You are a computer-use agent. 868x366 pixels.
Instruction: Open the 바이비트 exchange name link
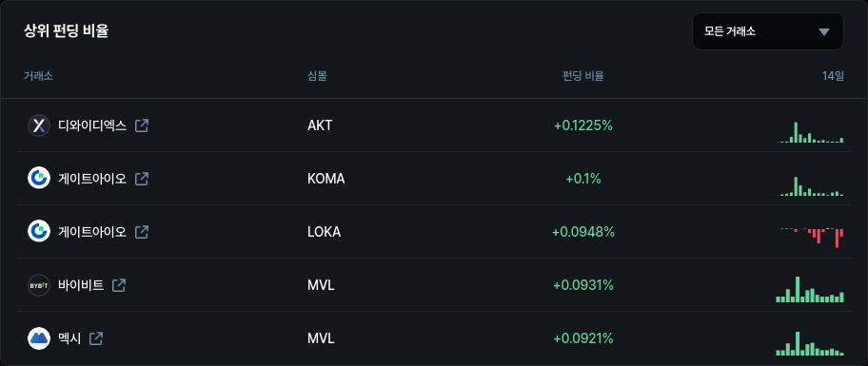click(81, 285)
